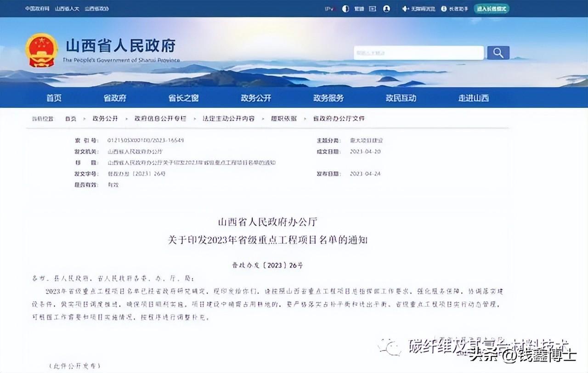The image size is (588, 373).
Task: Click the magnifier search button
Action: [x=498, y=53]
